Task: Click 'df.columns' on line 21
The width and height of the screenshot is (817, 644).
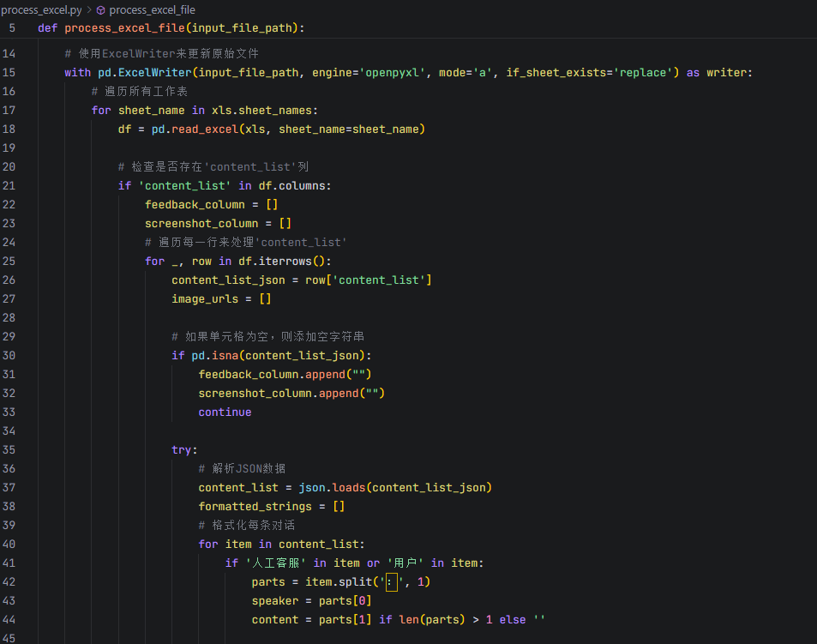Action: coord(291,185)
